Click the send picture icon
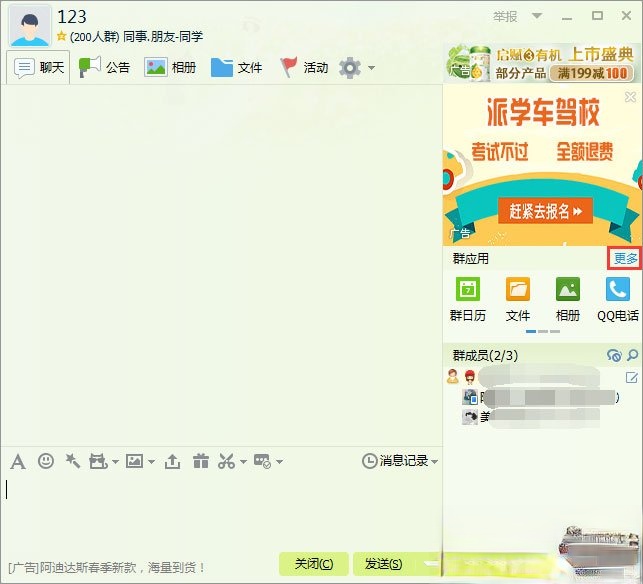The width and height of the screenshot is (643, 584). 135,461
